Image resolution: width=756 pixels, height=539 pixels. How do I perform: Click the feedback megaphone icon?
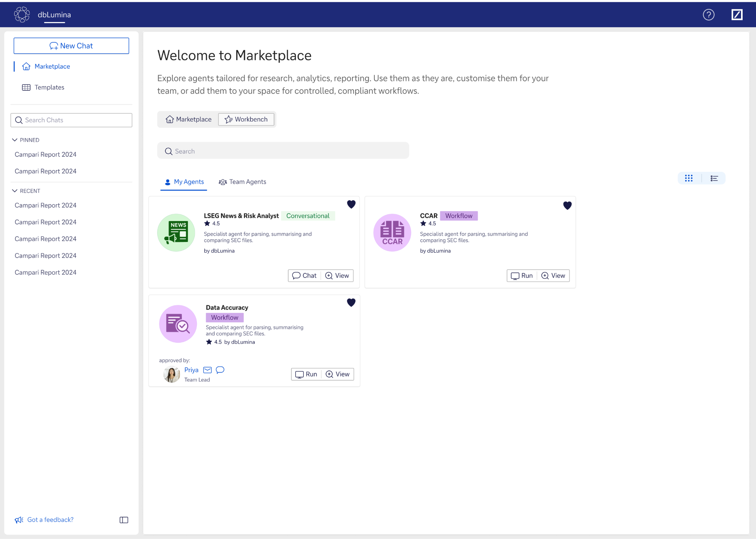tap(19, 520)
